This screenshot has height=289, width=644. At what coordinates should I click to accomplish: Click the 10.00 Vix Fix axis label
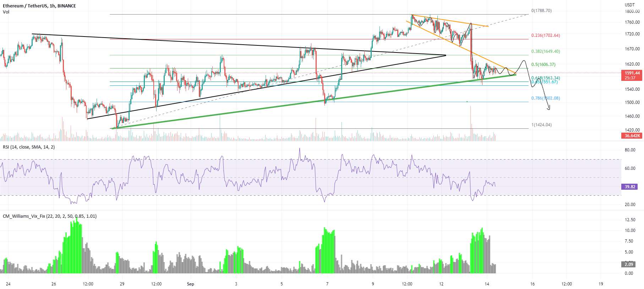tap(630, 230)
